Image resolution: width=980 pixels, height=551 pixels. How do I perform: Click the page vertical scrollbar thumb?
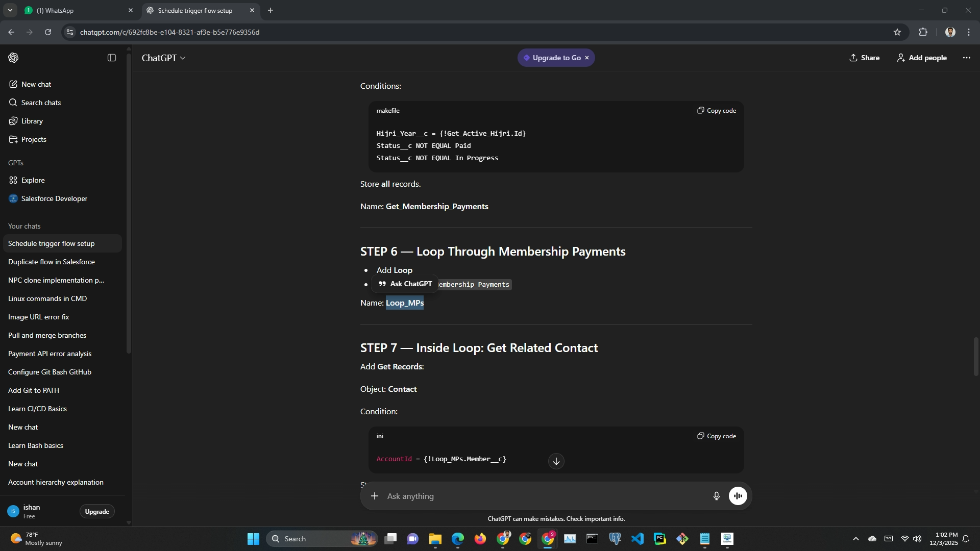tap(975, 356)
